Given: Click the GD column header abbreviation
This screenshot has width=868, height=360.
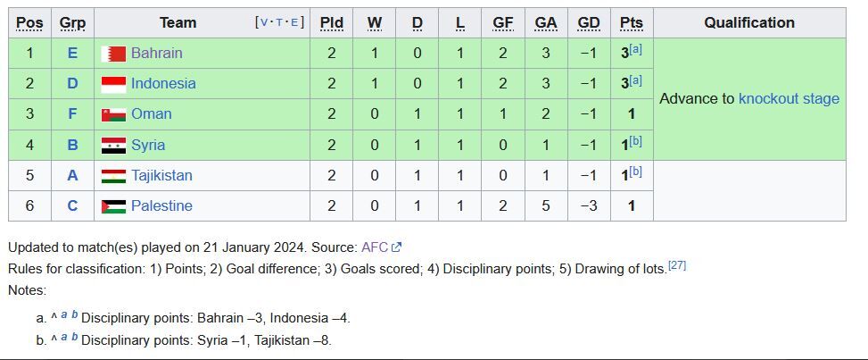Looking at the screenshot, I should [x=589, y=23].
